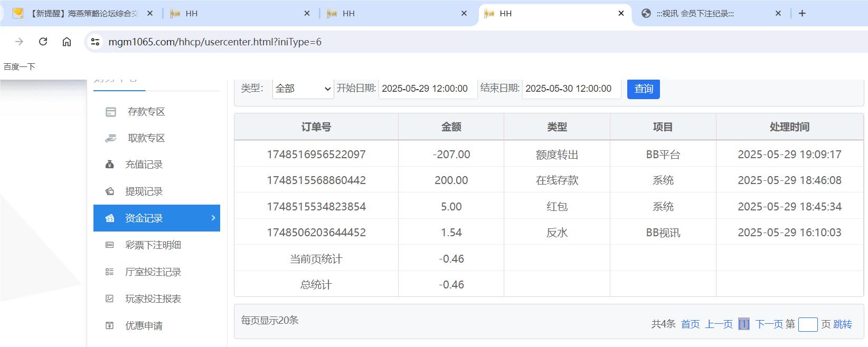The image size is (868, 347).
Task: Go to browser home page icon
Action: pos(67,42)
